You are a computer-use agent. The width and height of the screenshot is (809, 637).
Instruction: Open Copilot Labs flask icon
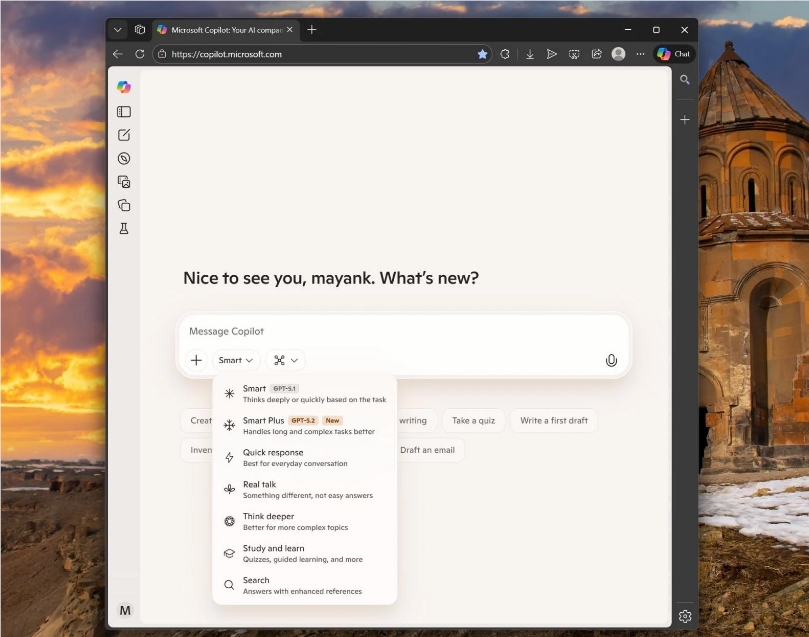click(123, 228)
